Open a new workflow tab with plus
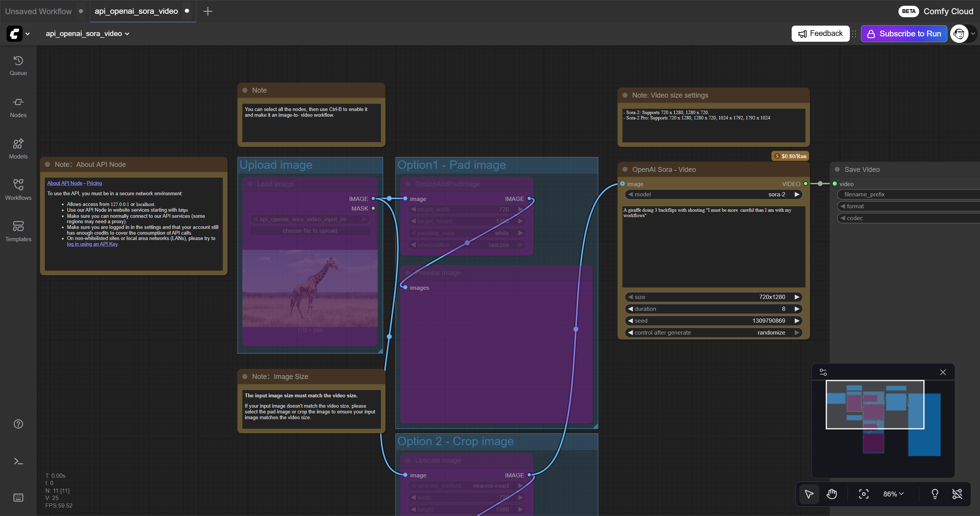 [x=207, y=11]
